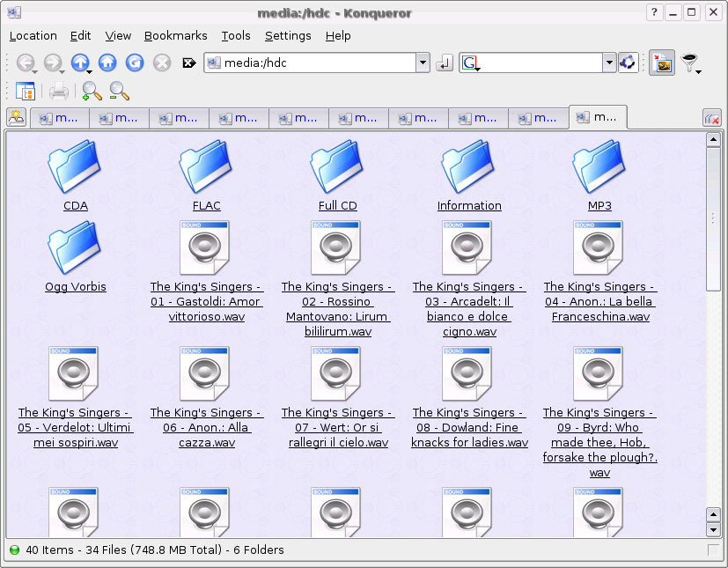
Task: Open a new tab with the tab bar button
Action: pyautogui.click(x=17, y=118)
